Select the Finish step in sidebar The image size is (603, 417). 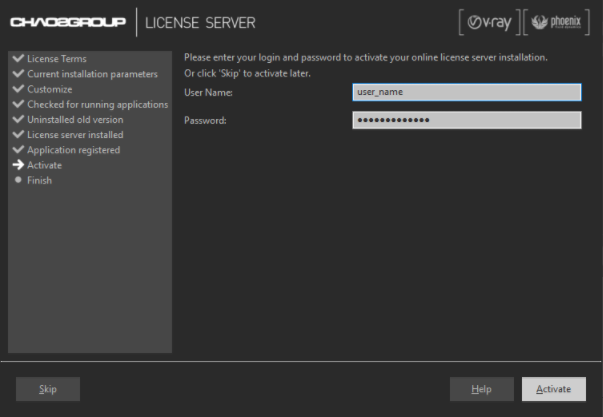39,180
